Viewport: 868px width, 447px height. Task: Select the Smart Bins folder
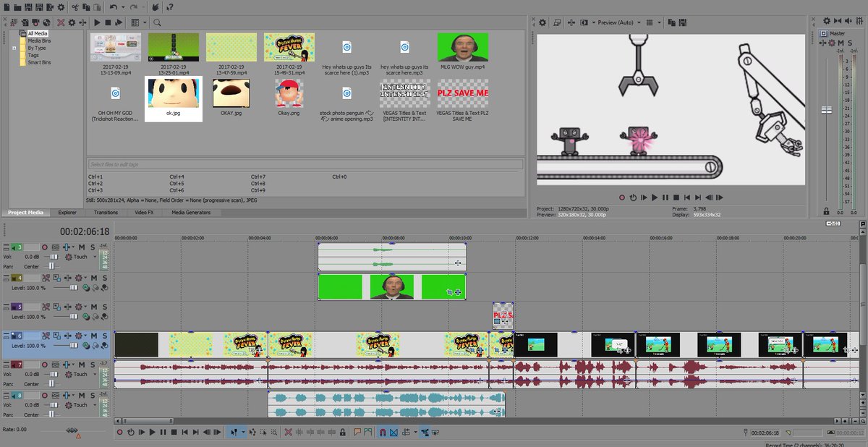pyautogui.click(x=39, y=62)
